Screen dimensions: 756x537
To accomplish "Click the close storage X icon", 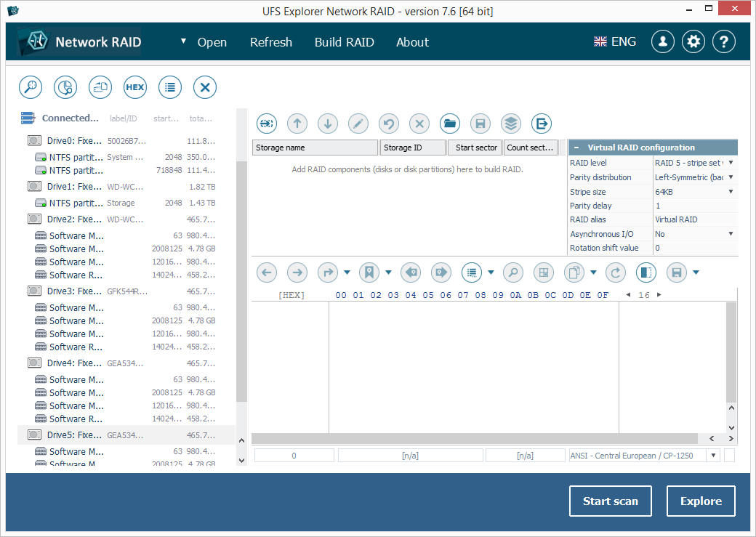I will 205,87.
